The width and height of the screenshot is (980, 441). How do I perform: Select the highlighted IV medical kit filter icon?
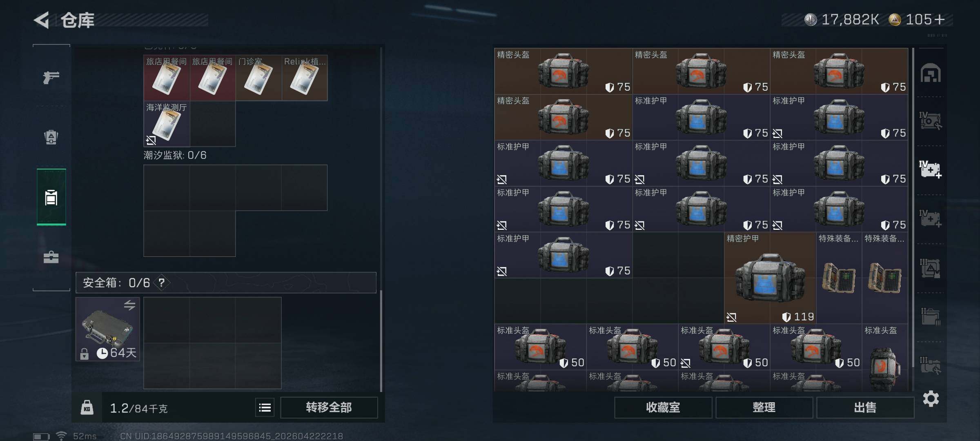click(x=930, y=169)
